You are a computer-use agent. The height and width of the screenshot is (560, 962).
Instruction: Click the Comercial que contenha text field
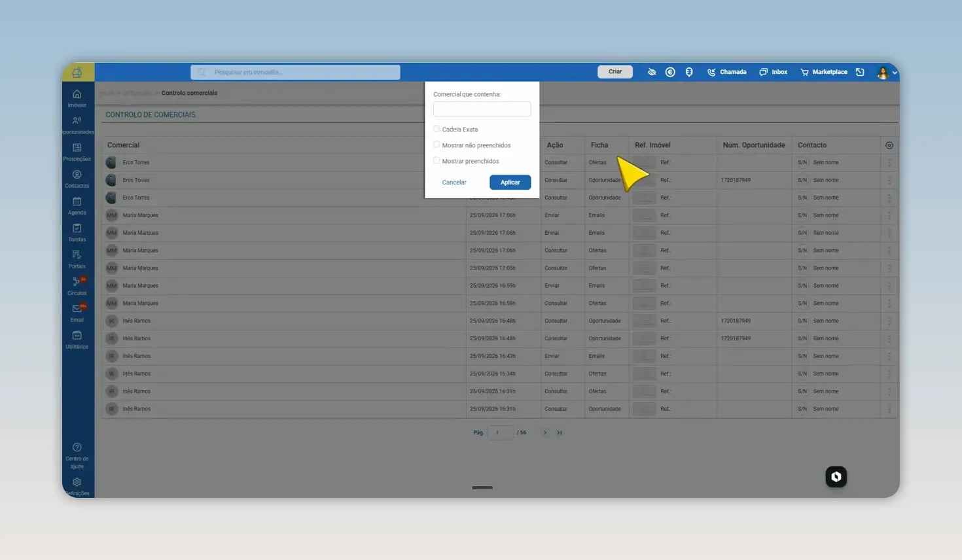point(482,109)
